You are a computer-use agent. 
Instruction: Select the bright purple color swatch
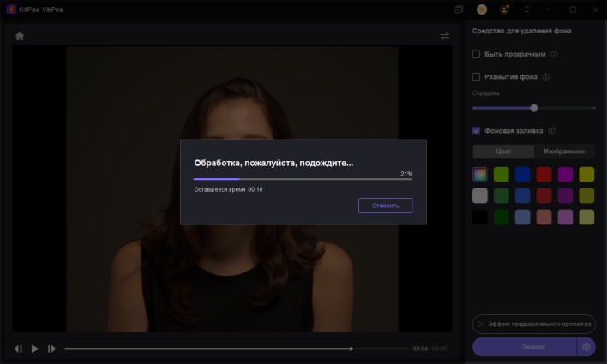pyautogui.click(x=565, y=175)
